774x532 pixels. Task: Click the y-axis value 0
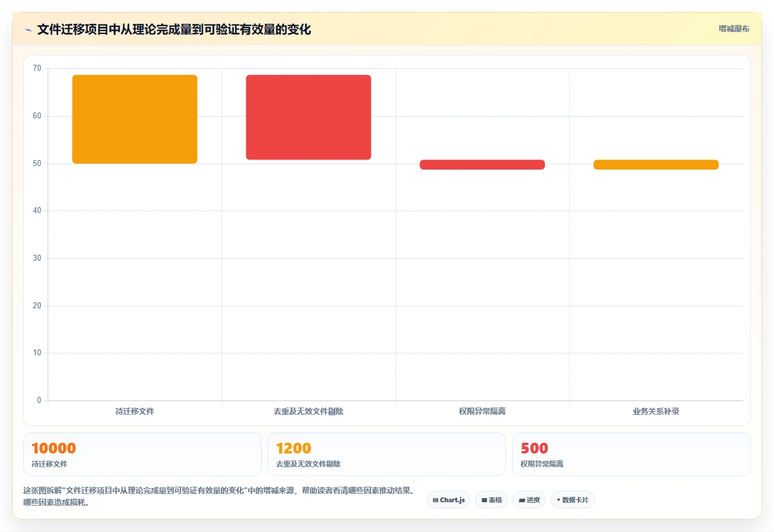click(x=39, y=400)
